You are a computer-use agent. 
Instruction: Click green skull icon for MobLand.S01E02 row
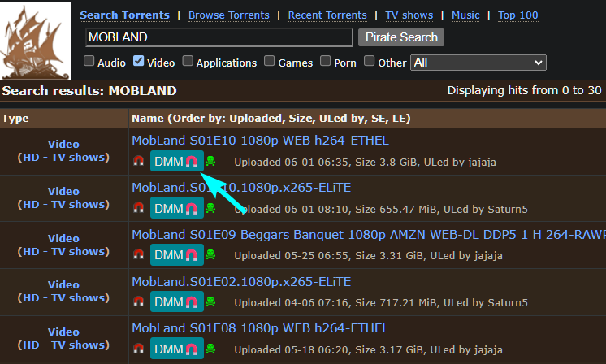[210, 301]
